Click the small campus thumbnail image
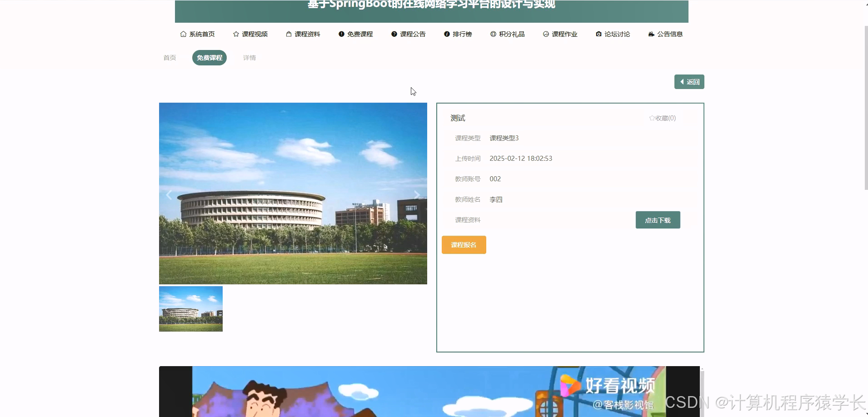Screen dimensions: 868x417 [190, 308]
